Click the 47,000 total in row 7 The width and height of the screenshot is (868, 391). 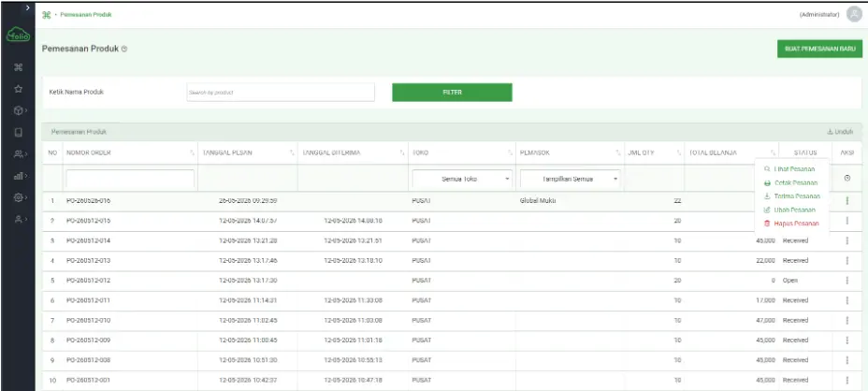click(x=766, y=321)
